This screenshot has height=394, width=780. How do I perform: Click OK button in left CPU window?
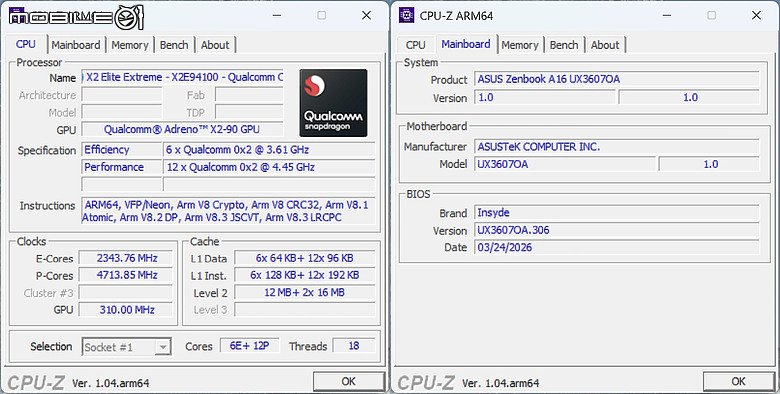(x=349, y=382)
